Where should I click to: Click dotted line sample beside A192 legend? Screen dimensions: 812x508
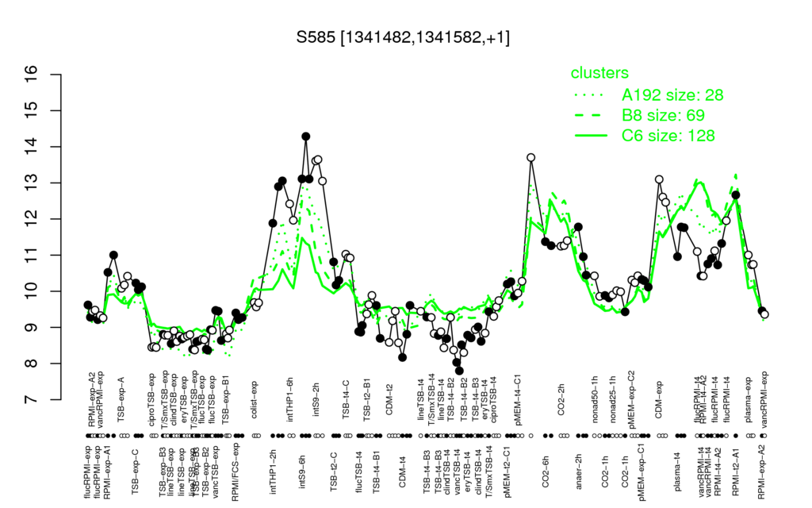click(590, 95)
